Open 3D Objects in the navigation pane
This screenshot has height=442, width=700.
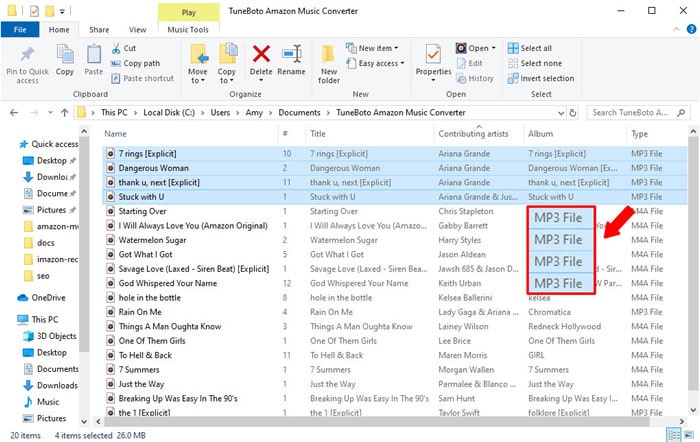click(50, 336)
